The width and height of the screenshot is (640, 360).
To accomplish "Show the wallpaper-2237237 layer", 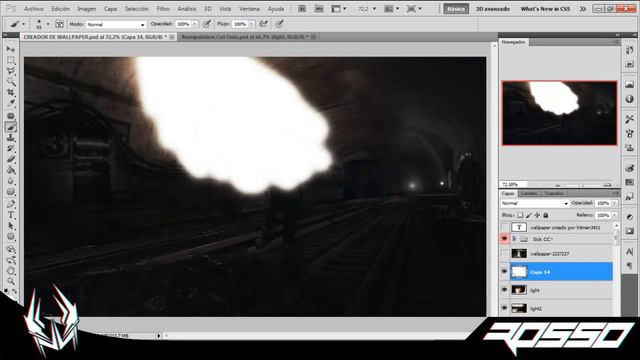I will pyautogui.click(x=504, y=253).
